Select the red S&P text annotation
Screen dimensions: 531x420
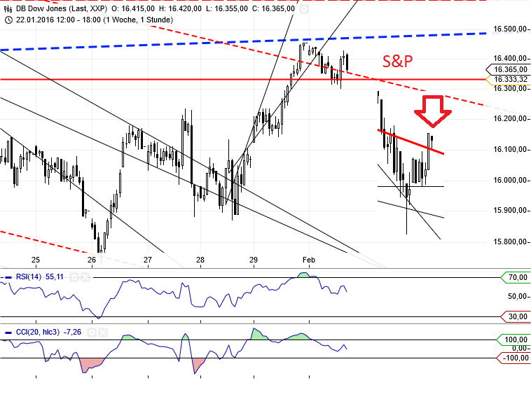[398, 62]
